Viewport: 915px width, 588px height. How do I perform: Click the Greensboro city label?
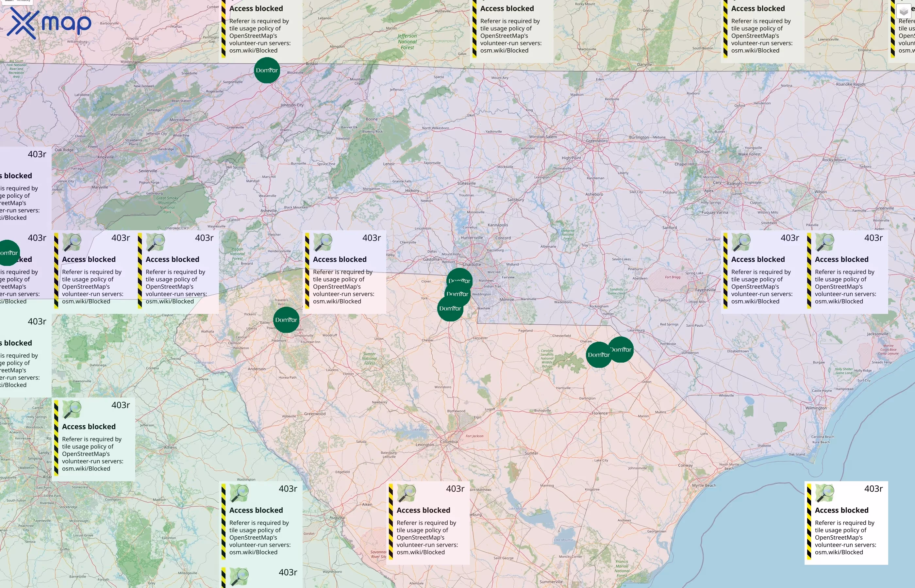596,141
